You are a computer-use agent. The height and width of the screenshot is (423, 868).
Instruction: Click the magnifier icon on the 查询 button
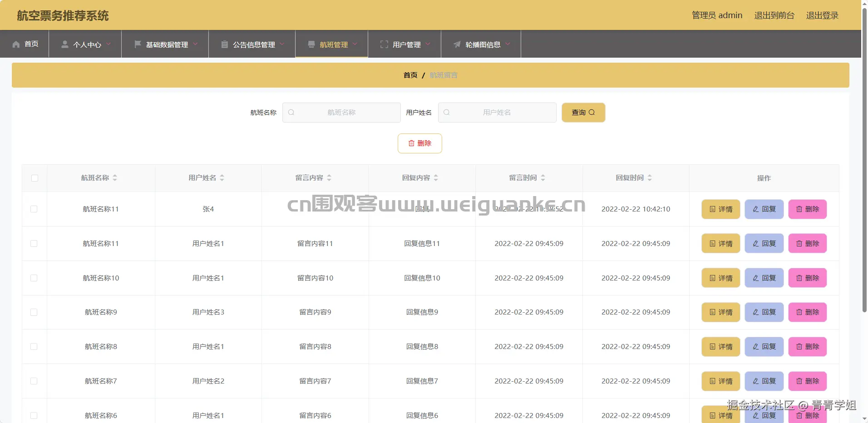click(592, 113)
